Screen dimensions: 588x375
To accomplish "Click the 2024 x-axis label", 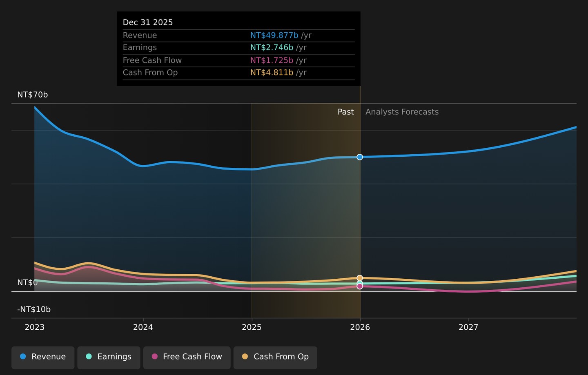I will (143, 327).
